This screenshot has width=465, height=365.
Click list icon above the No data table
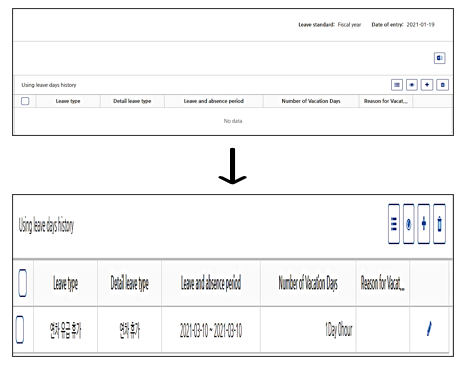397,85
